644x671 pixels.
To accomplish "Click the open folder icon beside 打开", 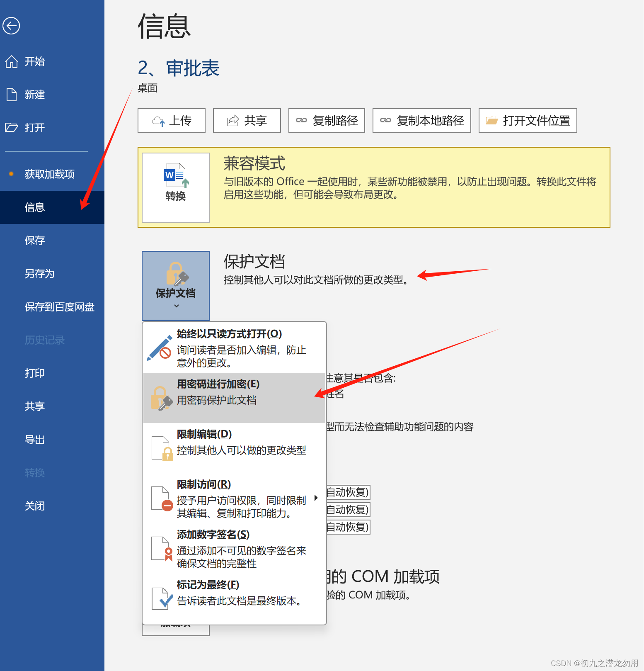I will click(11, 127).
